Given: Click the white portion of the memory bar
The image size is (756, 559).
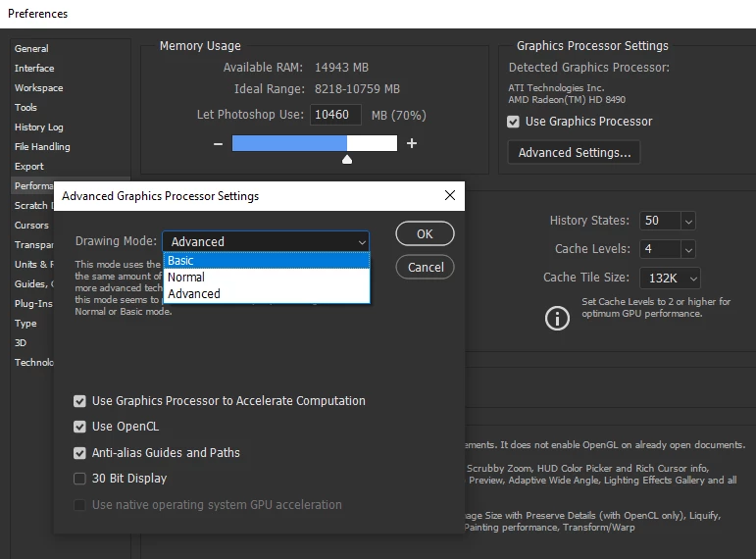Looking at the screenshot, I should coord(372,143).
